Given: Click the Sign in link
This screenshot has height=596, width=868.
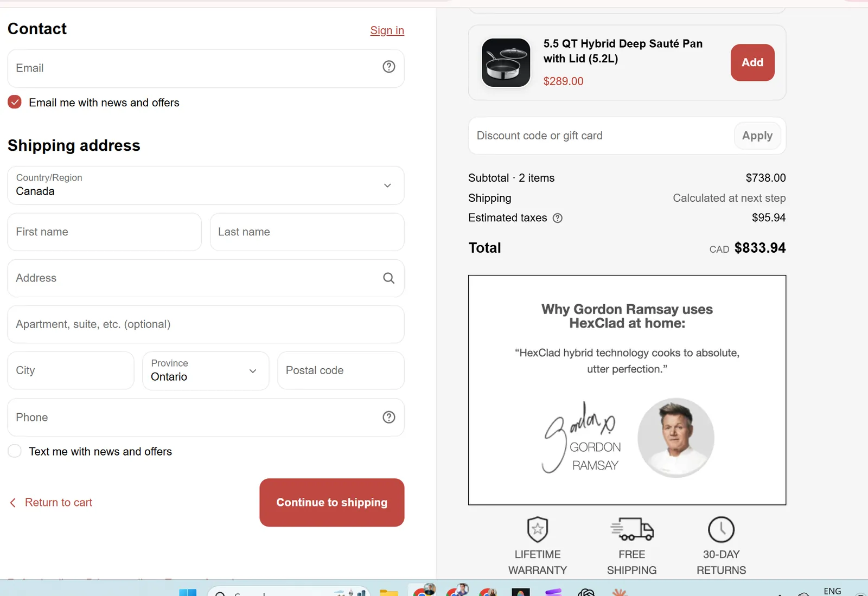Looking at the screenshot, I should point(387,30).
